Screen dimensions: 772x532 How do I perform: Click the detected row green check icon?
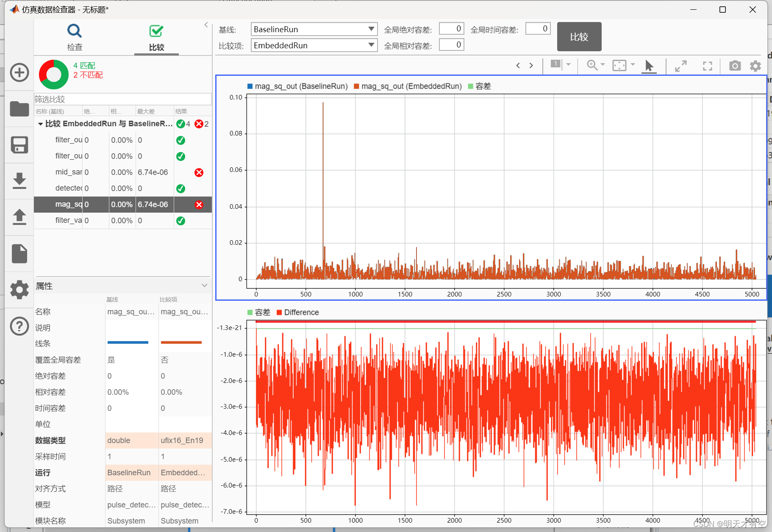tap(181, 188)
